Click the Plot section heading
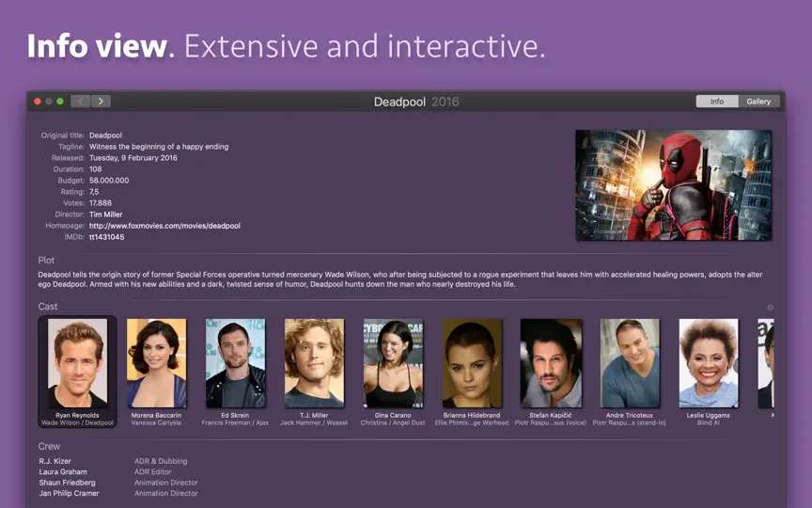The image size is (812, 508). pos(46,261)
